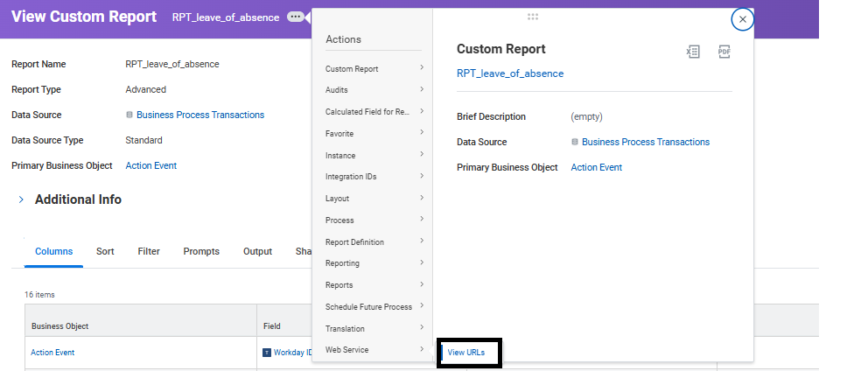The height and width of the screenshot is (371, 868).
Task: Export report as PDF icon
Action: 724,52
